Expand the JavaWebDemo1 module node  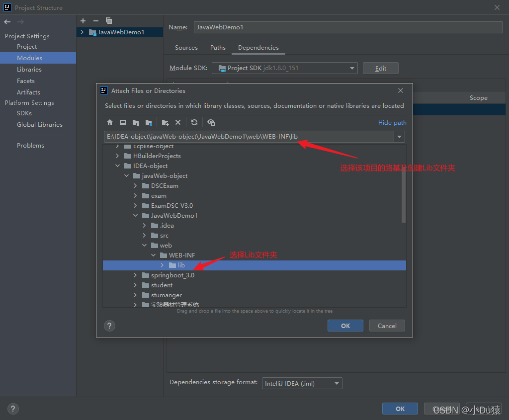tap(82, 32)
